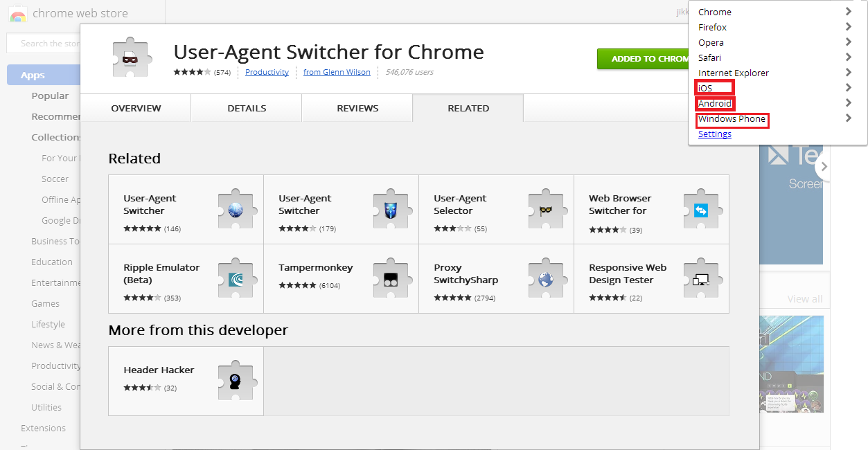Expand the Opera submenu arrow
The image size is (868, 450).
pos(849,42)
